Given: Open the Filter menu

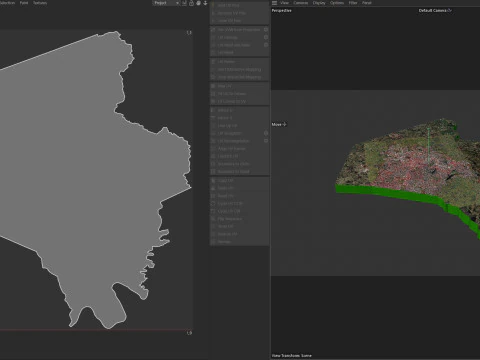Looking at the screenshot, I should (x=353, y=3).
